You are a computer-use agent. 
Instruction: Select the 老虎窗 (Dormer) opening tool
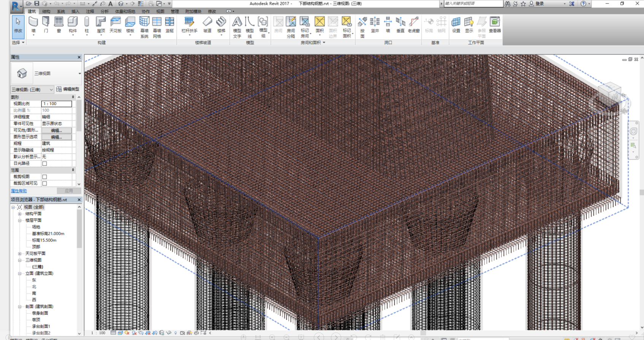413,26
